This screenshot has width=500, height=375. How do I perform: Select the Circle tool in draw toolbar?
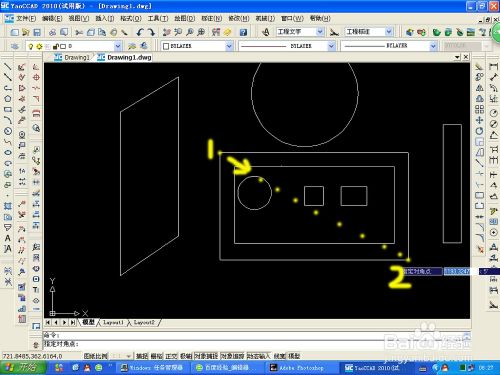pyautogui.click(x=8, y=131)
